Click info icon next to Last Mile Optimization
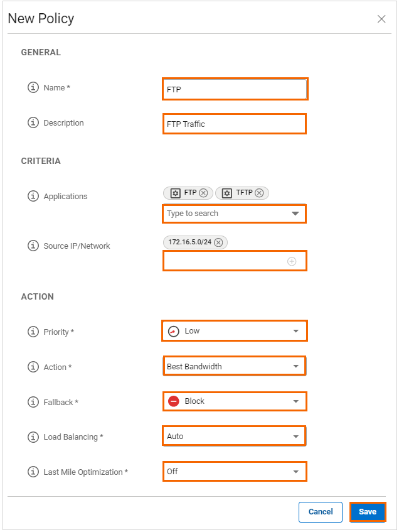Image resolution: width=399 pixels, height=532 pixels. tap(34, 472)
